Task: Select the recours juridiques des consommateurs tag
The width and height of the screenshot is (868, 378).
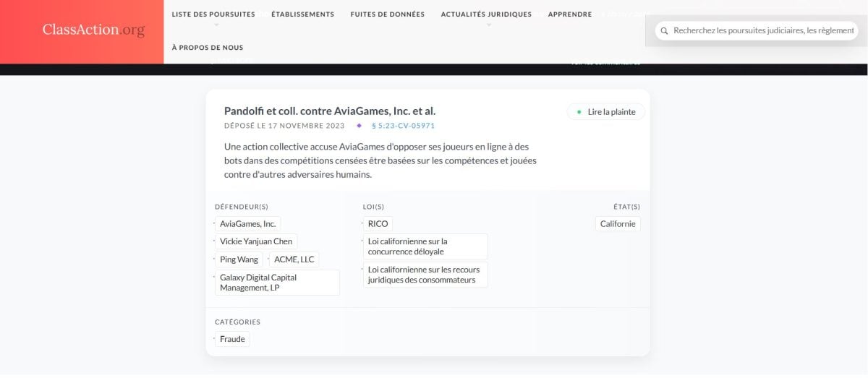Action: tap(425, 275)
